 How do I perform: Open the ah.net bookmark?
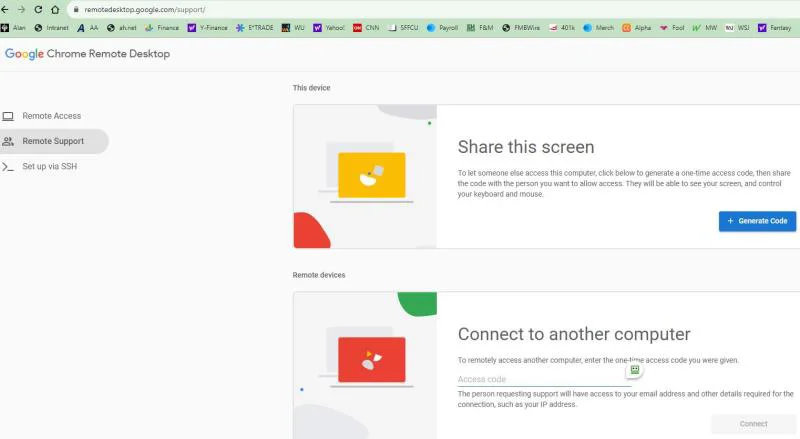point(121,28)
